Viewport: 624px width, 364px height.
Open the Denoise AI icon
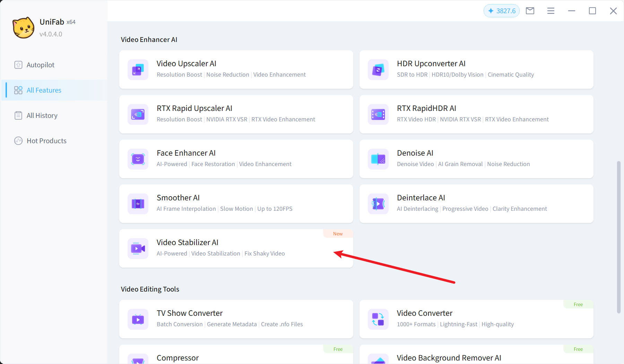(378, 159)
